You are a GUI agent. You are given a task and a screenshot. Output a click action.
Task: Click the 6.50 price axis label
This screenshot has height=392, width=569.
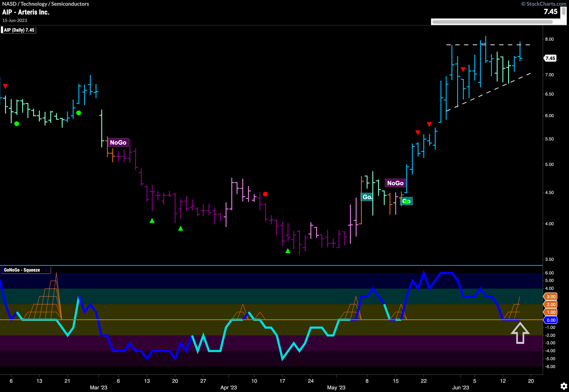(x=549, y=94)
